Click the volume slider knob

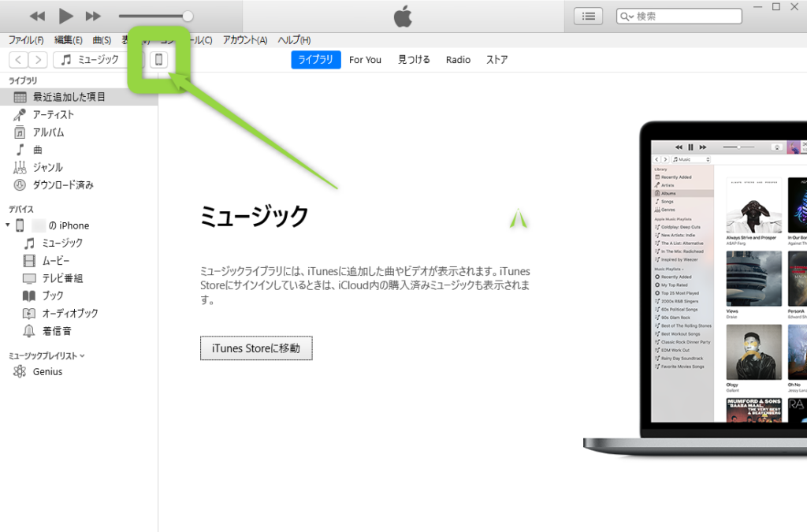click(x=188, y=17)
